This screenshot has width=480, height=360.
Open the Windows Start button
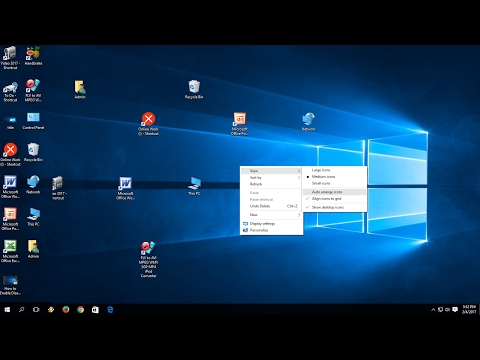click(x=7, y=310)
